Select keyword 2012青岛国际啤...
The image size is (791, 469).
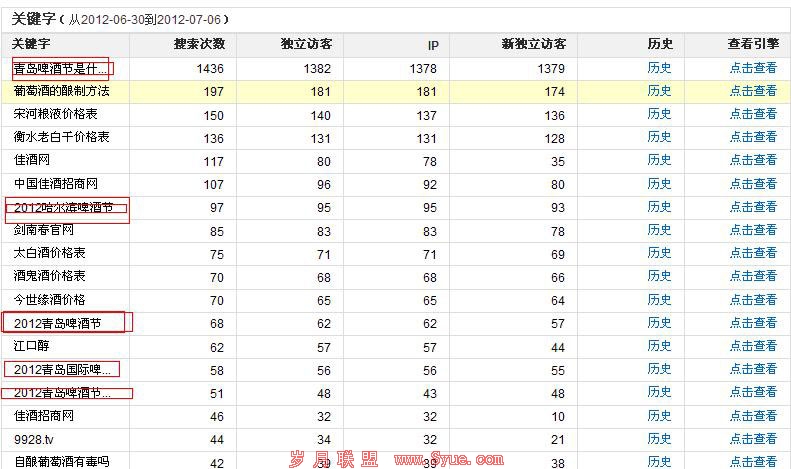pyautogui.click(x=62, y=370)
